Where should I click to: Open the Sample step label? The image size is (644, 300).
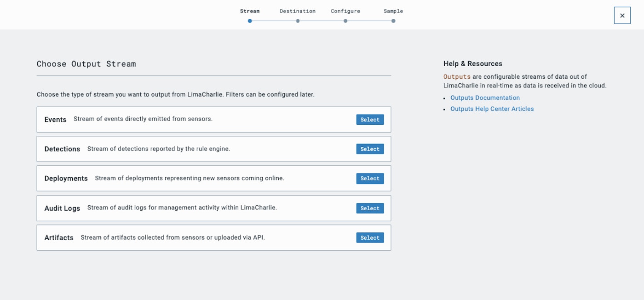393,11
